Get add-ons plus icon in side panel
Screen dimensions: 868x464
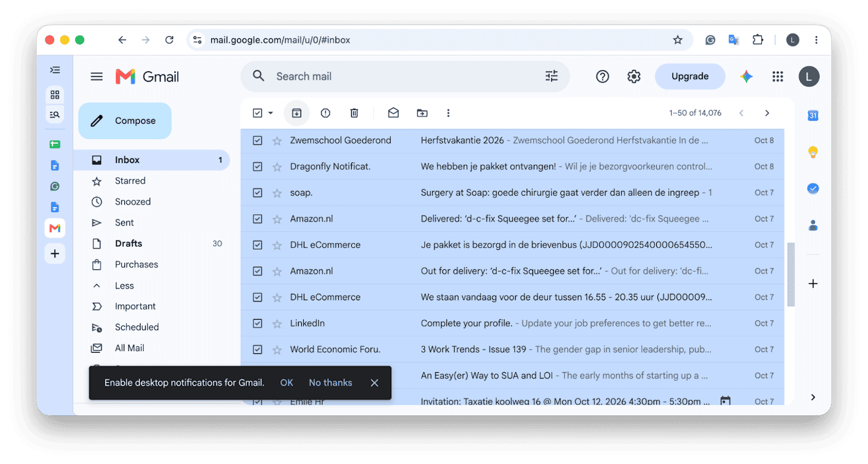click(x=813, y=283)
